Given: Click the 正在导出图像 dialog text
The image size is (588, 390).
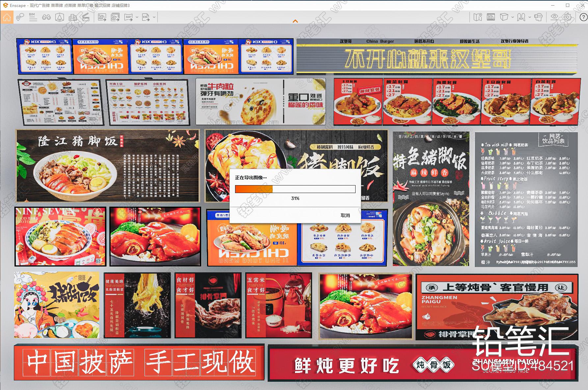Looking at the screenshot, I should pos(251,178).
